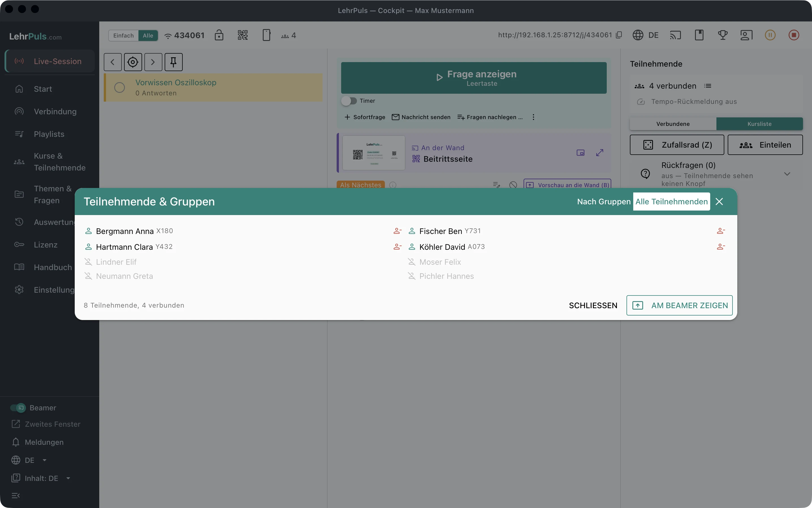812x508 pixels.
Task: Close the Teilnehmende & Gruppen dialog
Action: [719, 202]
